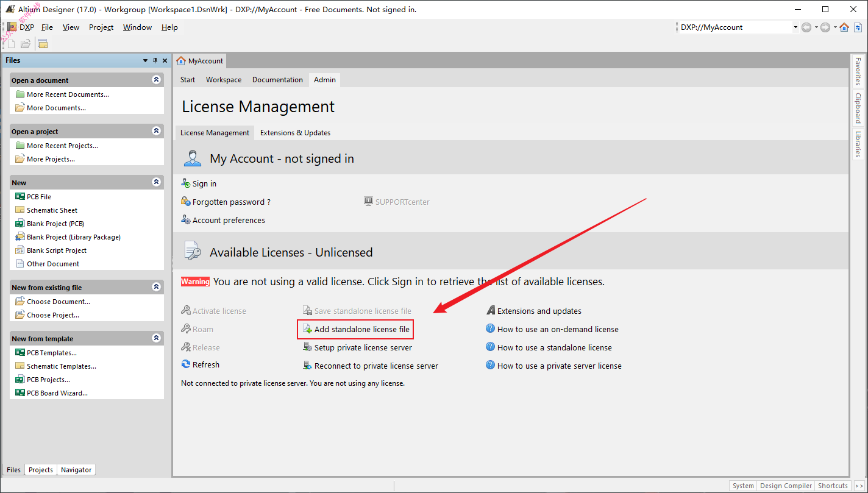Viewport: 868px width, 493px height.
Task: Click the More Recent Documents folder icon
Action: pos(20,94)
